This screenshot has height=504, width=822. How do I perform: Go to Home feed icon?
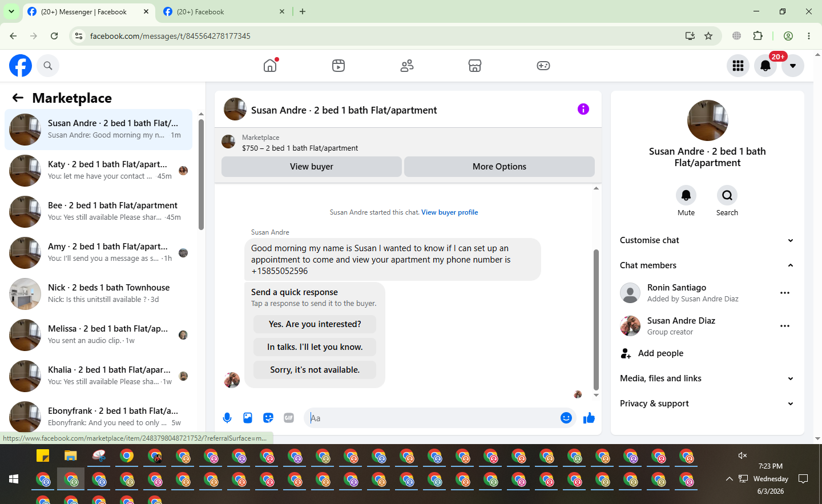click(270, 66)
